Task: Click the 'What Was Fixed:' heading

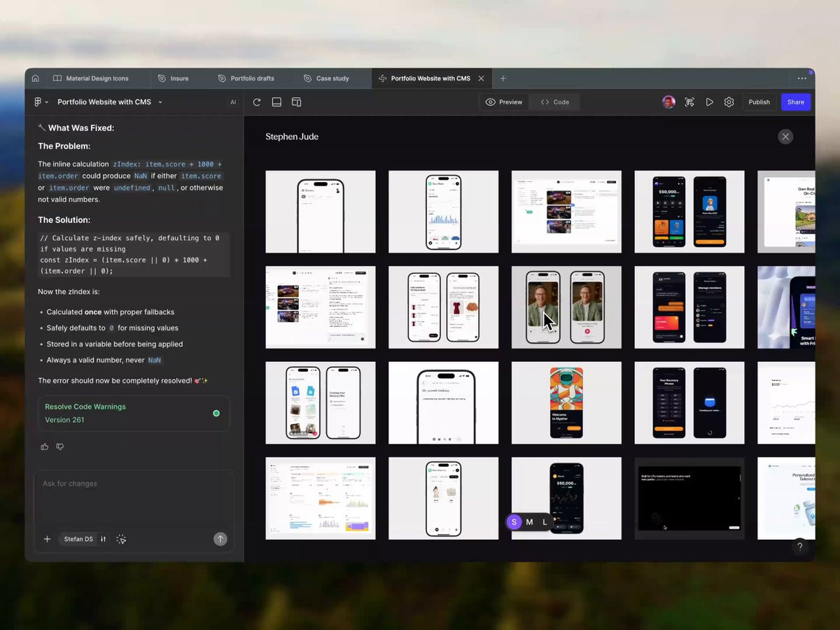Action: tap(81, 128)
